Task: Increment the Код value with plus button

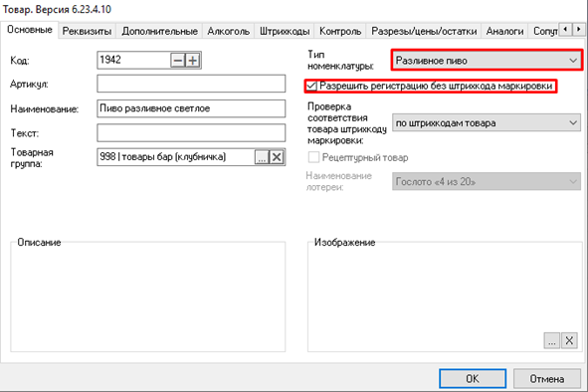Action: click(x=193, y=61)
